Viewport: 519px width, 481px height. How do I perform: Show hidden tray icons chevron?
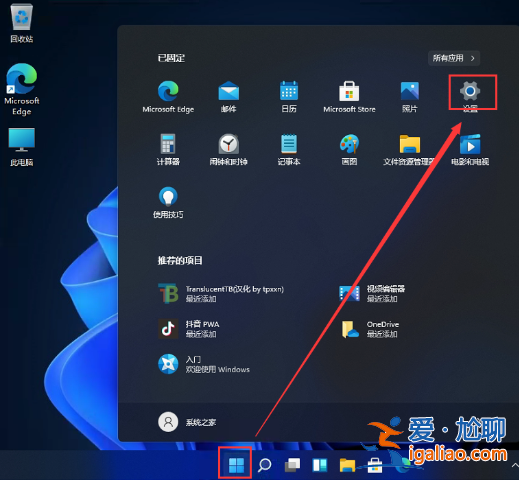tap(515, 465)
